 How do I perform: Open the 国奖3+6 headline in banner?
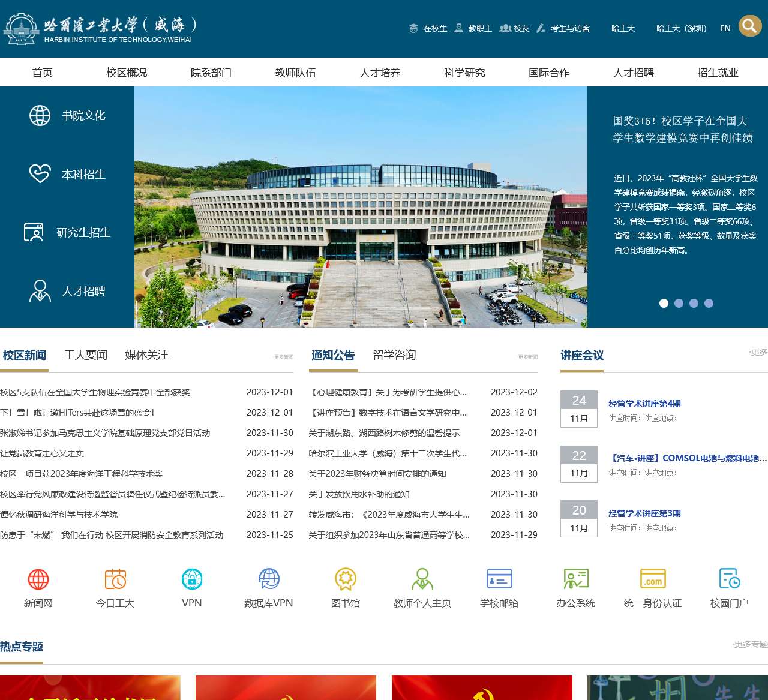click(x=683, y=129)
